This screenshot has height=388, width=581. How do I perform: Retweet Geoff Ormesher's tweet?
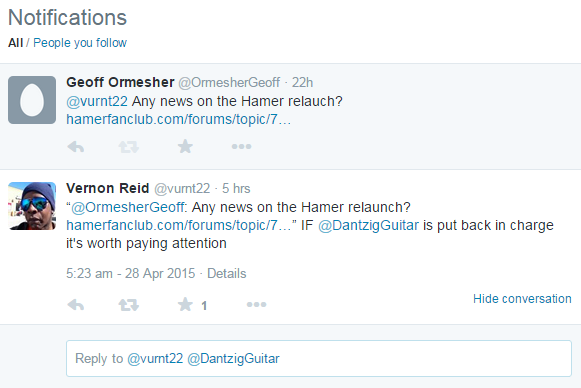[x=129, y=147]
